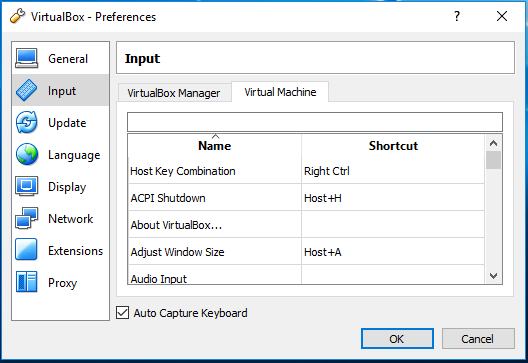Close the Preferences dialog
528x363 pixels.
pos(502,16)
